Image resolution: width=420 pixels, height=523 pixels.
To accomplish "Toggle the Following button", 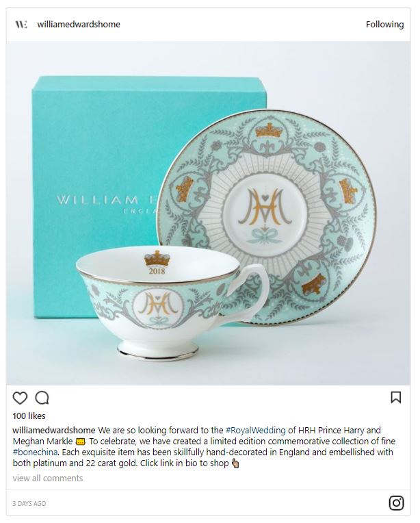I will point(384,25).
